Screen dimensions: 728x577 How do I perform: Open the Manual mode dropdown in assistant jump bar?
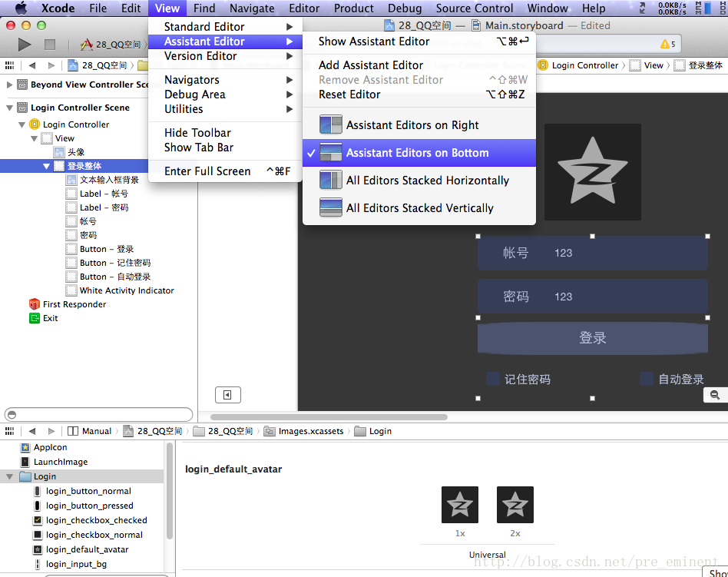pyautogui.click(x=90, y=431)
